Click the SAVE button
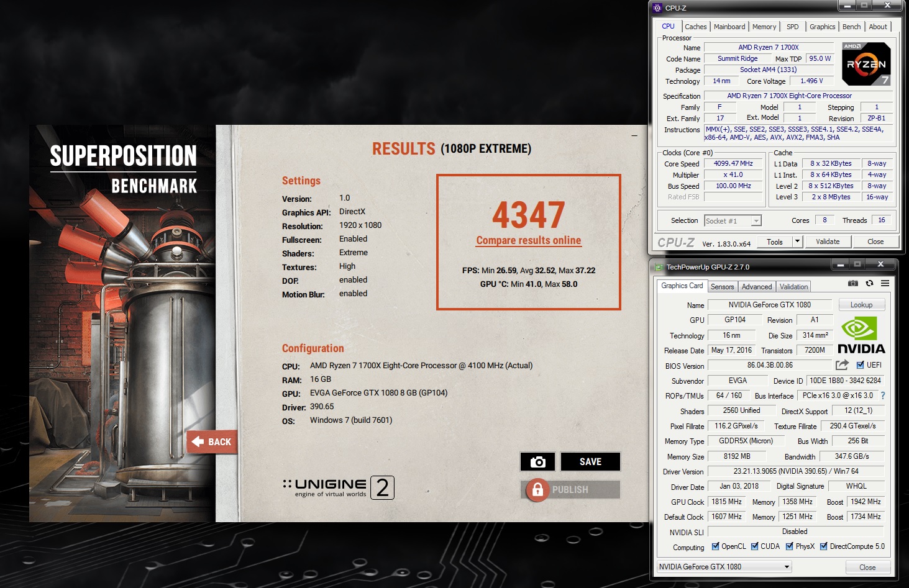 [590, 462]
